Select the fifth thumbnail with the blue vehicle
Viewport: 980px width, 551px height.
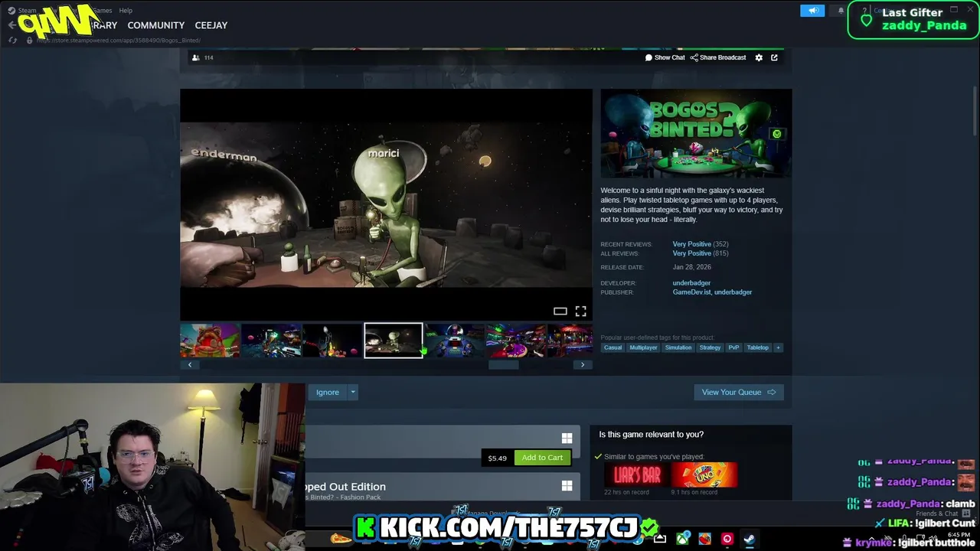455,341
